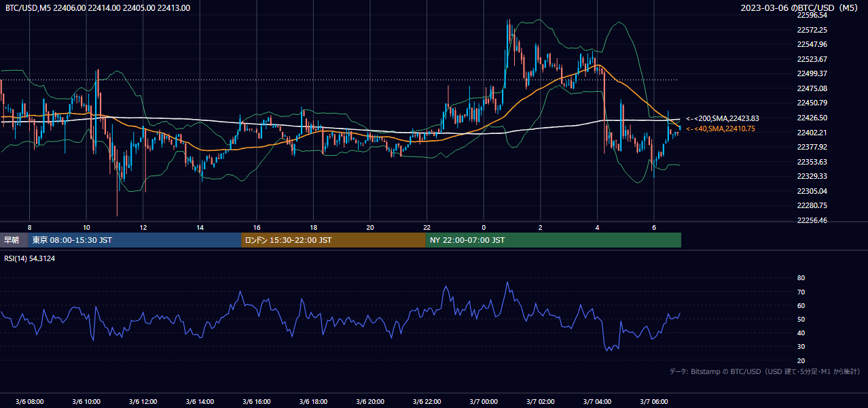Click the 3/7 04:00 time axis label

[x=597, y=401]
